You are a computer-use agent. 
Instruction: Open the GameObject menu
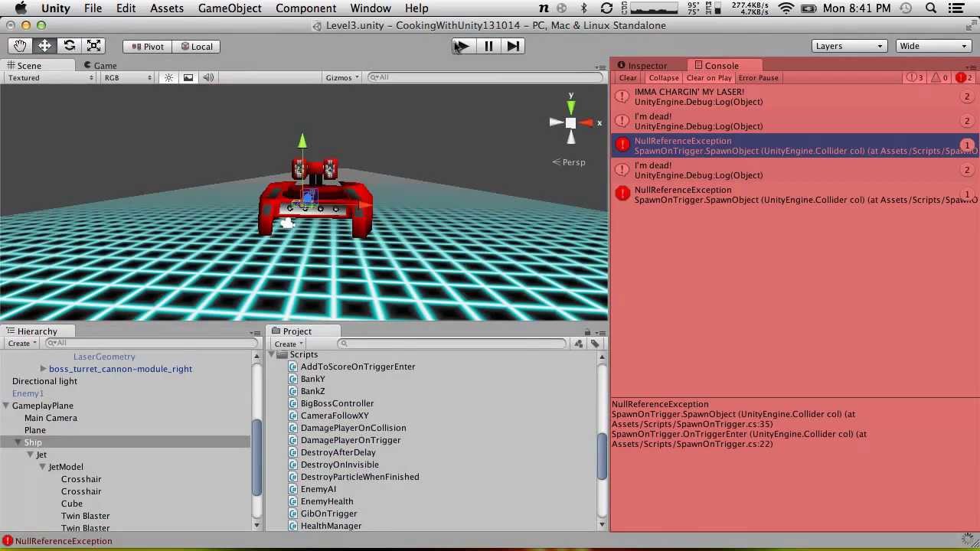(230, 8)
